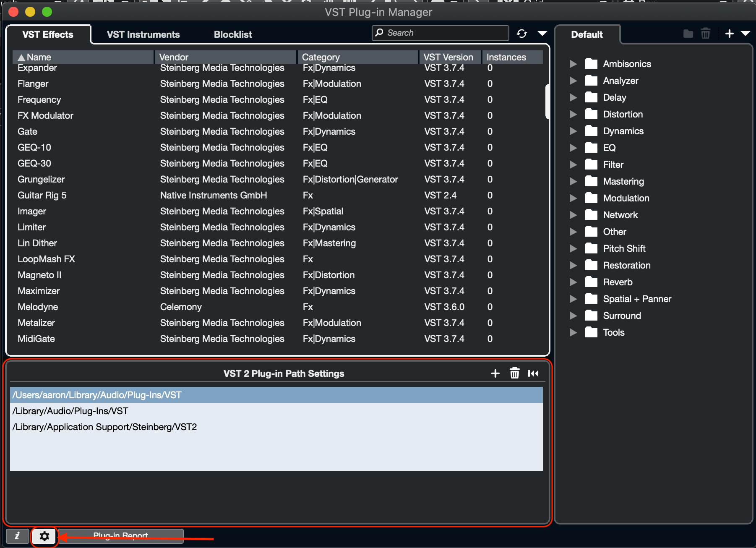This screenshot has height=548, width=756.
Task: Select the Restoration folder icon
Action: coord(591,265)
